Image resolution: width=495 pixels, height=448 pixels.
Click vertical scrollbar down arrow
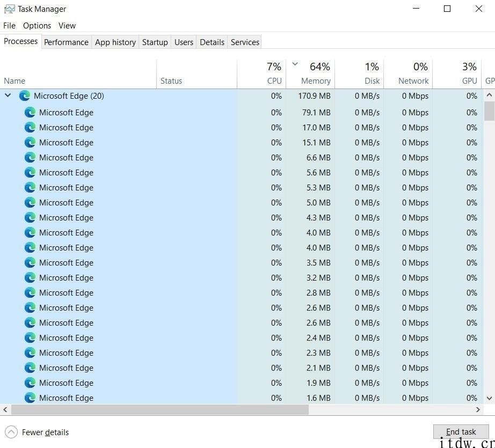[489, 398]
